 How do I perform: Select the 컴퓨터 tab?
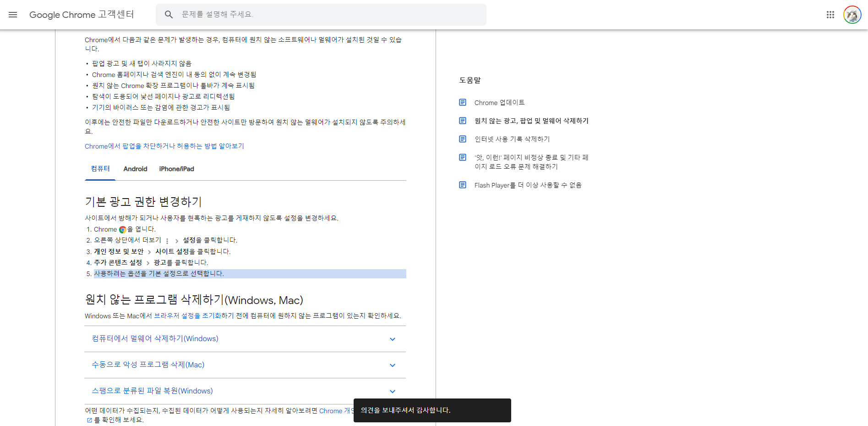click(x=100, y=169)
